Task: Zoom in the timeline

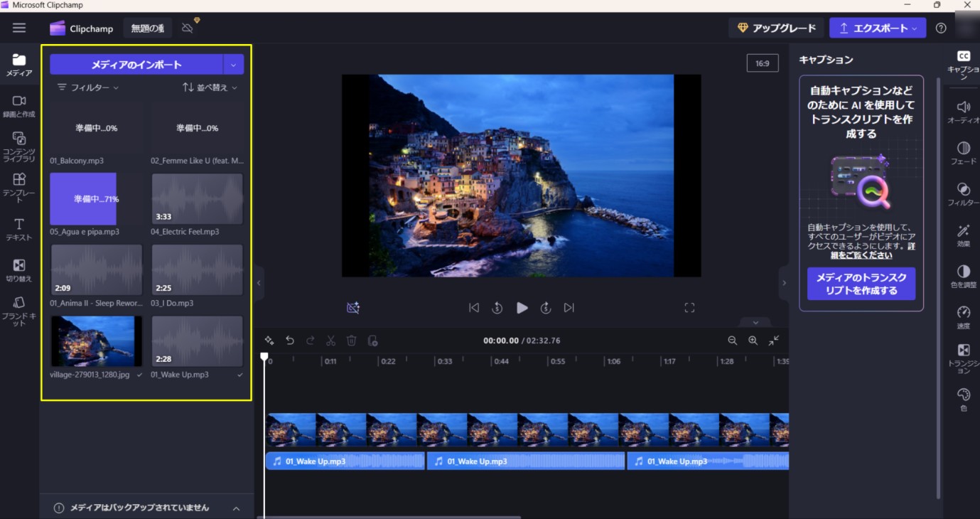Action: point(753,341)
